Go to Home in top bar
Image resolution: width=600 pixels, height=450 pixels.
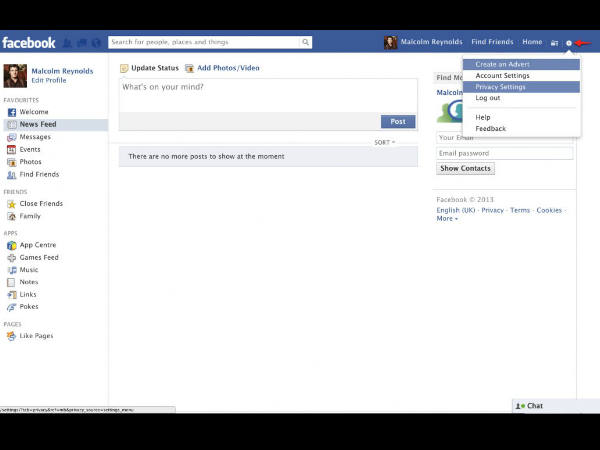[532, 42]
